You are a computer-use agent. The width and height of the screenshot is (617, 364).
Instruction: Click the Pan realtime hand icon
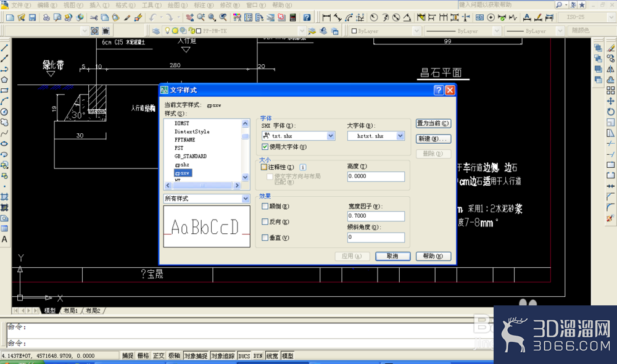(x=189, y=17)
